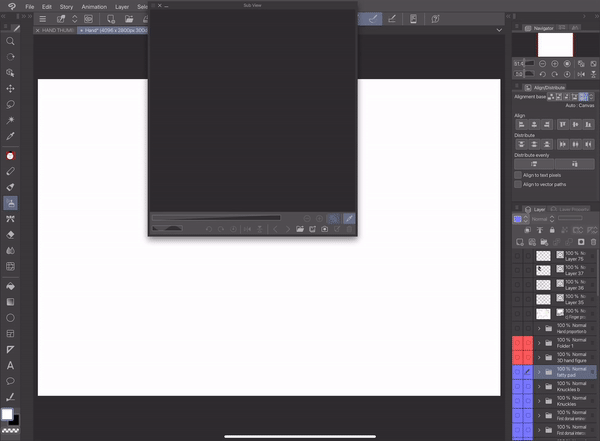600x441 pixels.
Task: Switch to the Layer Property tab
Action: point(570,209)
